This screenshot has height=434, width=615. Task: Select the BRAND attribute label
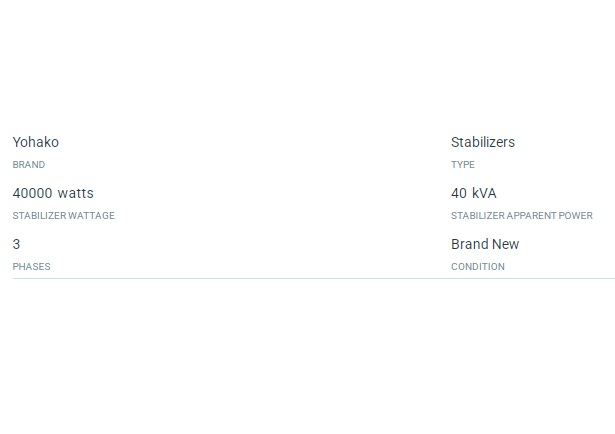pyautogui.click(x=29, y=165)
